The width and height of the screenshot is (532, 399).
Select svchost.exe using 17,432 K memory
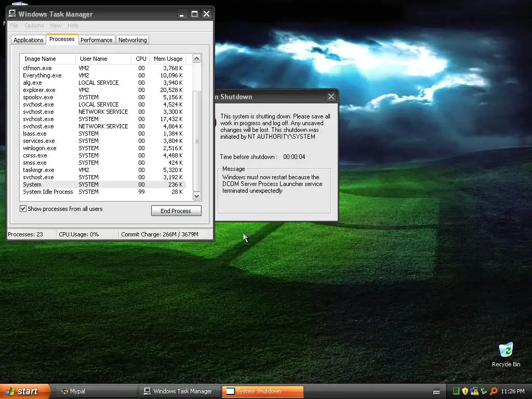103,119
